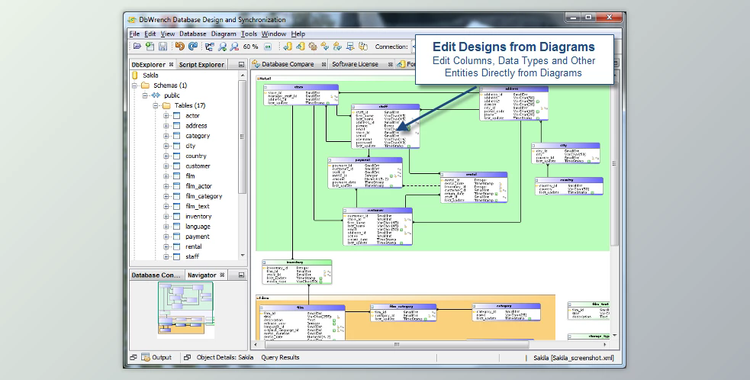Image resolution: width=750 pixels, height=380 pixels.
Task: Open the Window menu
Action: coord(274,34)
